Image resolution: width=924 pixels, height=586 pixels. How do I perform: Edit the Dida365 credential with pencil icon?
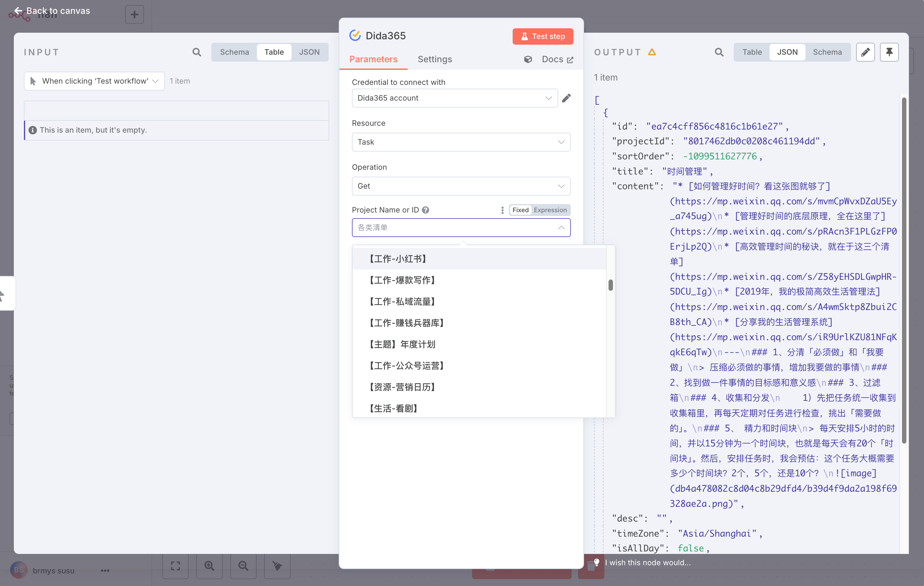point(566,98)
